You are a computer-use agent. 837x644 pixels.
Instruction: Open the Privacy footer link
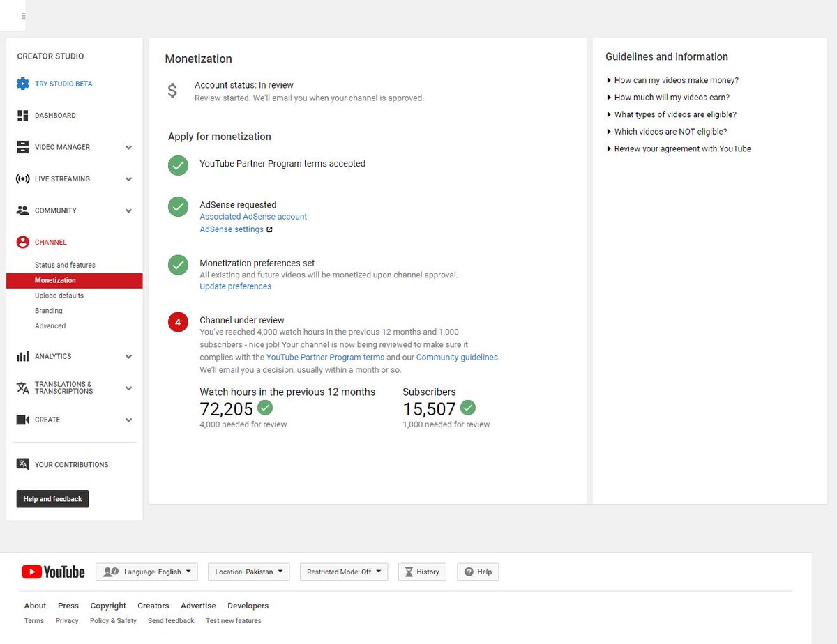point(67,620)
